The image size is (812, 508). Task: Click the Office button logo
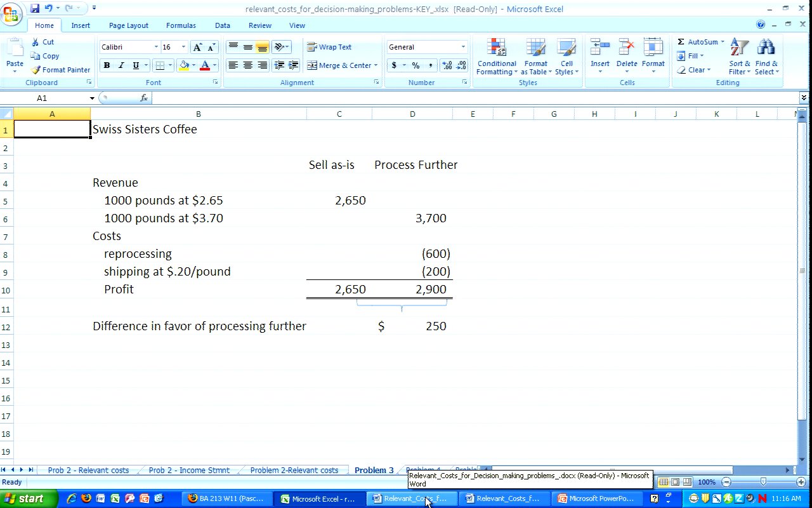pos(11,14)
